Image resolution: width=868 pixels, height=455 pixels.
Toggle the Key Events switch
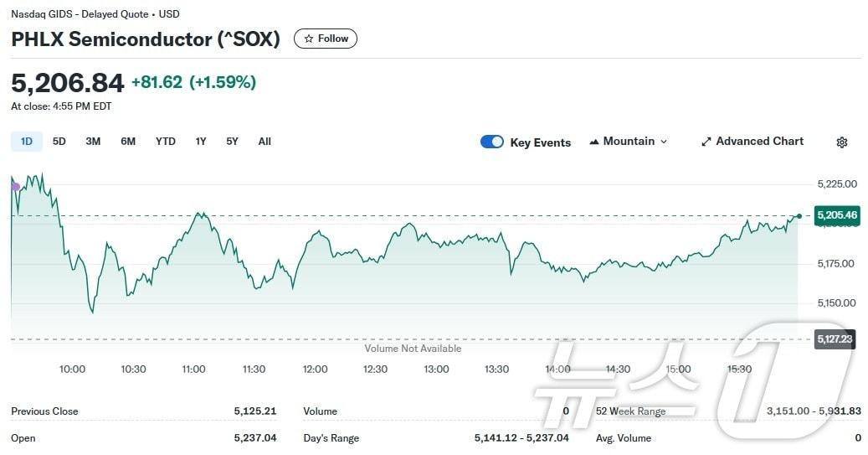coord(491,142)
